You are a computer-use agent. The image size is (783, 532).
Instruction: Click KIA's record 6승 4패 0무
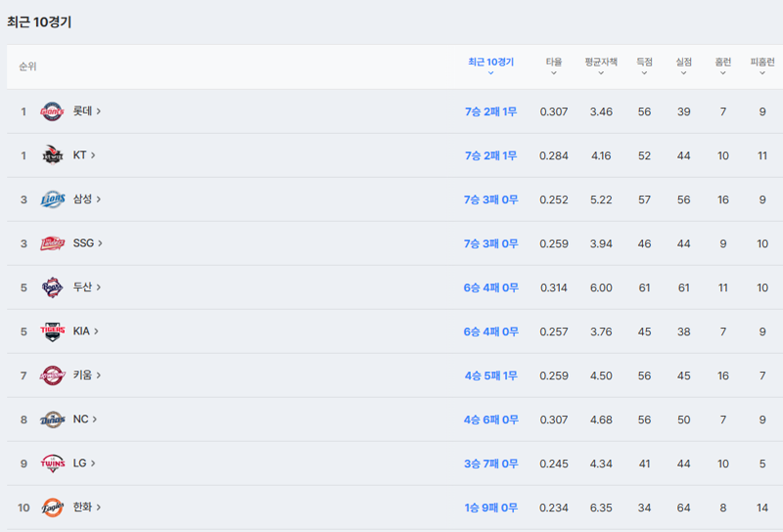pyautogui.click(x=491, y=332)
